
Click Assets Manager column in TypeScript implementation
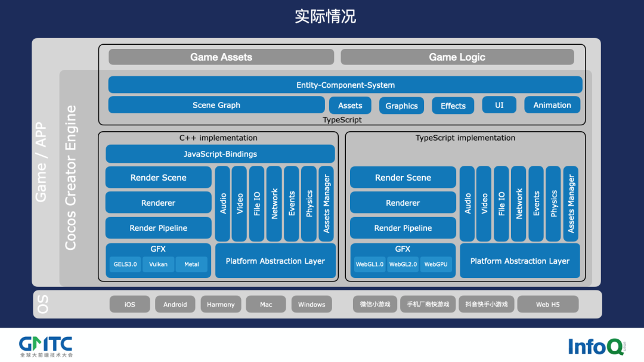click(571, 204)
